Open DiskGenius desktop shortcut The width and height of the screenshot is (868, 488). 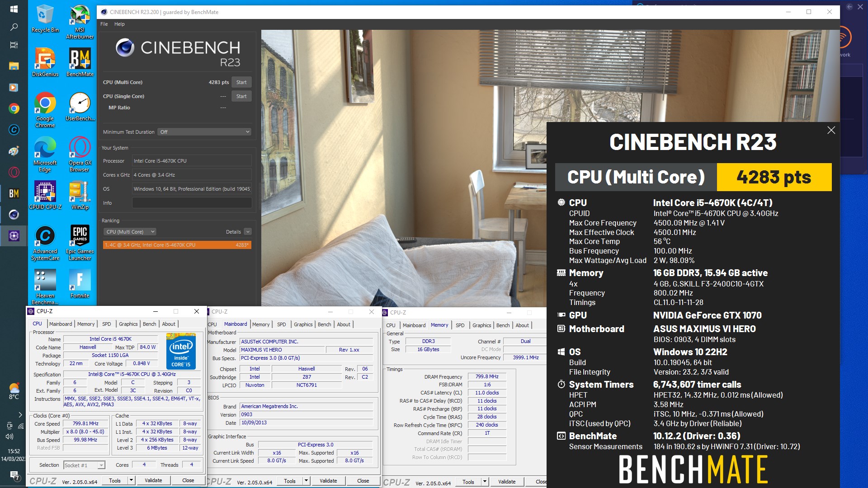point(45,62)
